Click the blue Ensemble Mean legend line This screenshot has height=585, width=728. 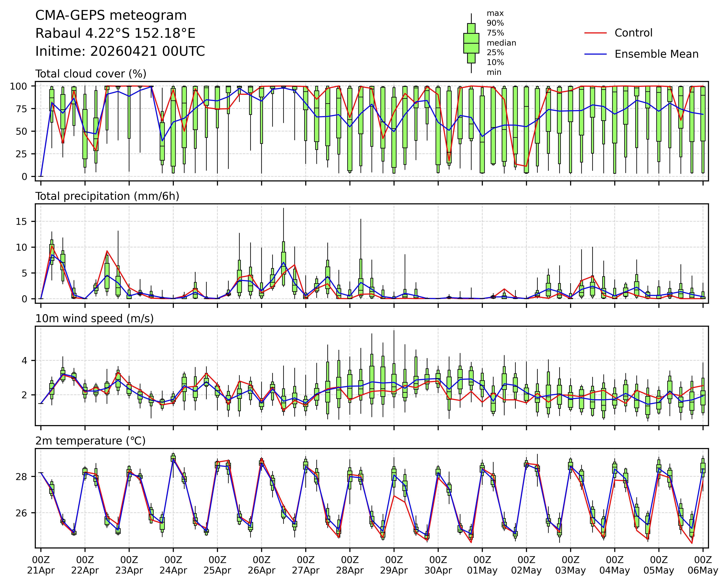[x=595, y=54]
